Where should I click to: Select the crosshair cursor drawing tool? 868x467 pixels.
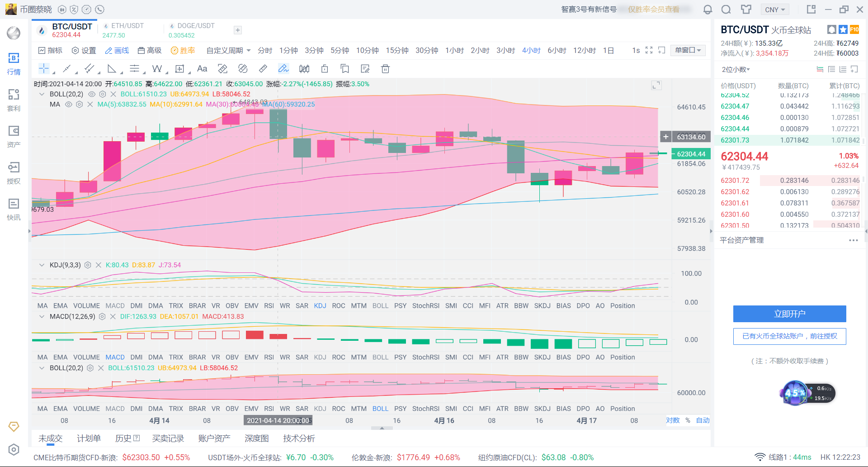[44, 69]
